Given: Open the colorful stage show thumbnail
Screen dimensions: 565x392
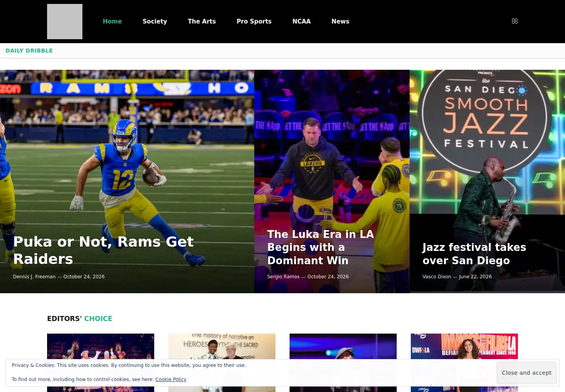Looking at the screenshot, I should click(x=100, y=347).
